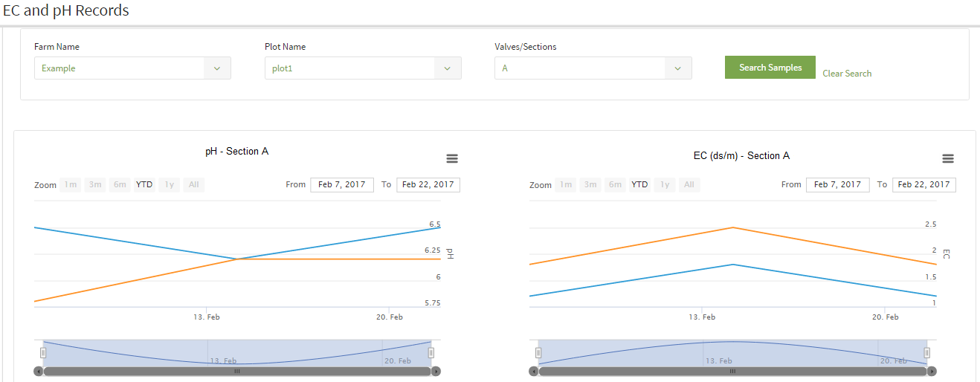Viewport: 980px width, 382px height.
Task: Click right scroll arrow of pH navigator
Action: pos(436,371)
